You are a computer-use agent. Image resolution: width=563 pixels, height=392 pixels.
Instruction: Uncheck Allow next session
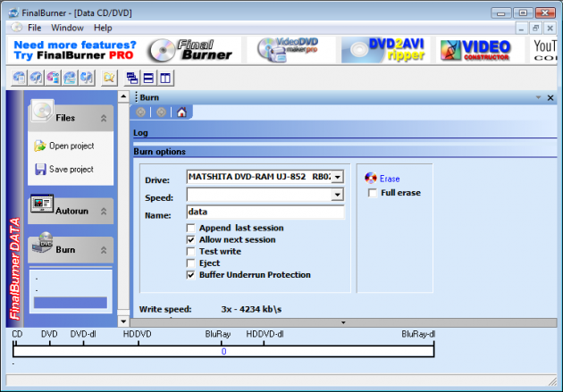click(190, 239)
